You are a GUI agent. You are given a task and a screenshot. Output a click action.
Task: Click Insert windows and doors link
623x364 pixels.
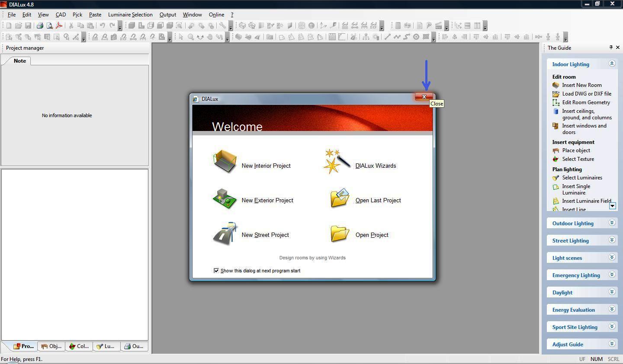(584, 129)
